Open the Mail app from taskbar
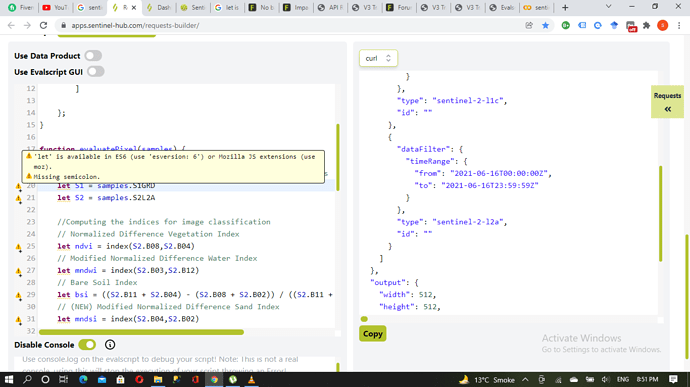The height and width of the screenshot is (387, 690). 102,380
